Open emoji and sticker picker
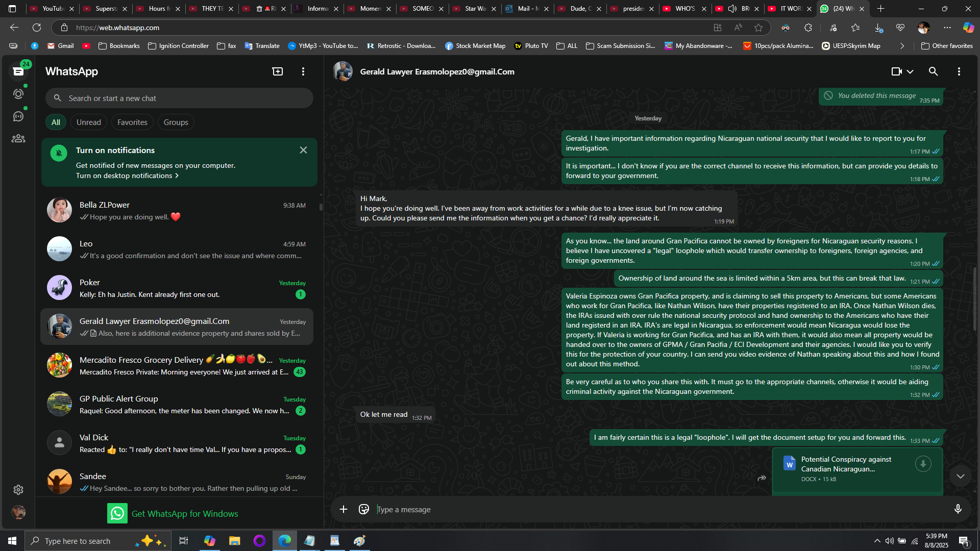 click(x=364, y=509)
